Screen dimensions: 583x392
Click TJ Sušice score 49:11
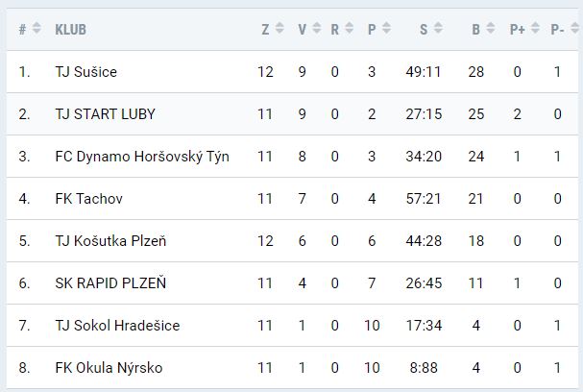pyautogui.click(x=424, y=72)
